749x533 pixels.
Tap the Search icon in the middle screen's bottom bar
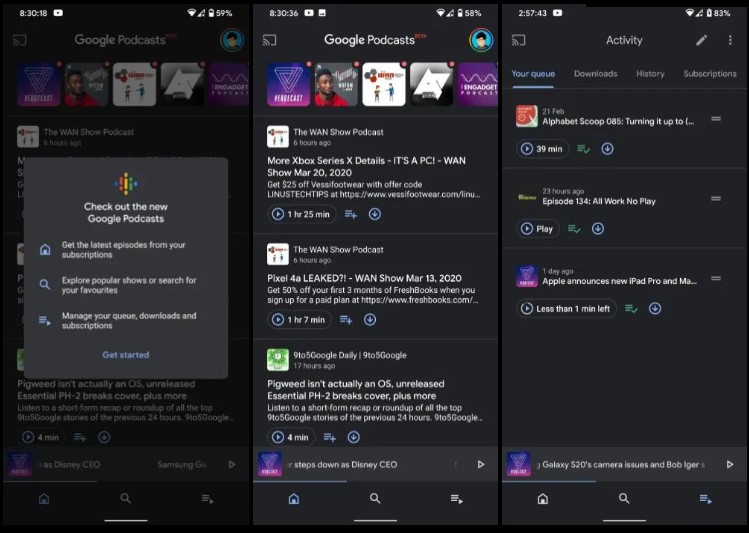tap(375, 499)
